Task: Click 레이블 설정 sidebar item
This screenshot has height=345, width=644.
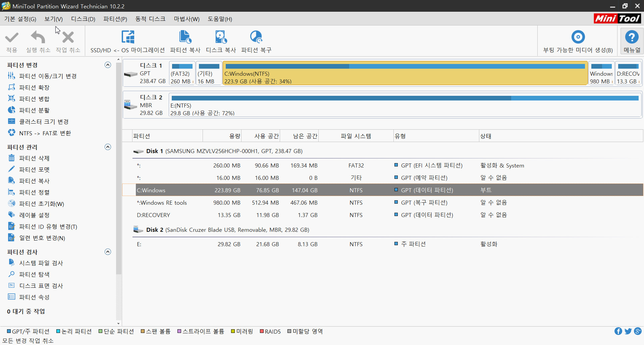Action: pos(29,215)
